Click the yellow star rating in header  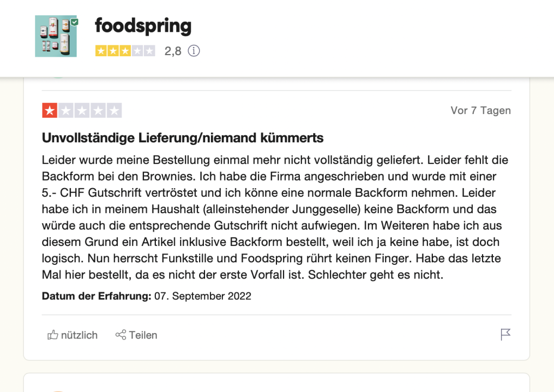point(125,51)
